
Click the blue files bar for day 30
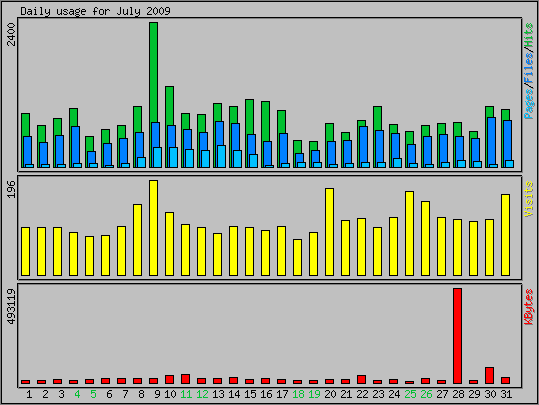coord(491,142)
